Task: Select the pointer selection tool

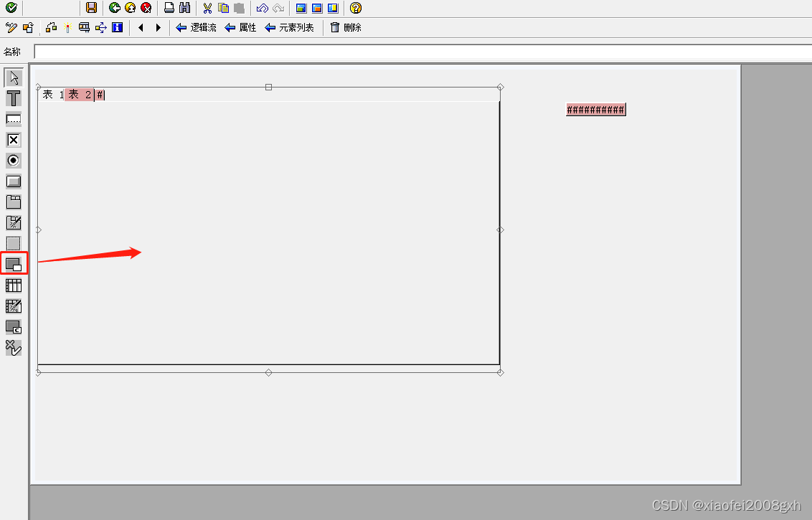Action: (13, 77)
